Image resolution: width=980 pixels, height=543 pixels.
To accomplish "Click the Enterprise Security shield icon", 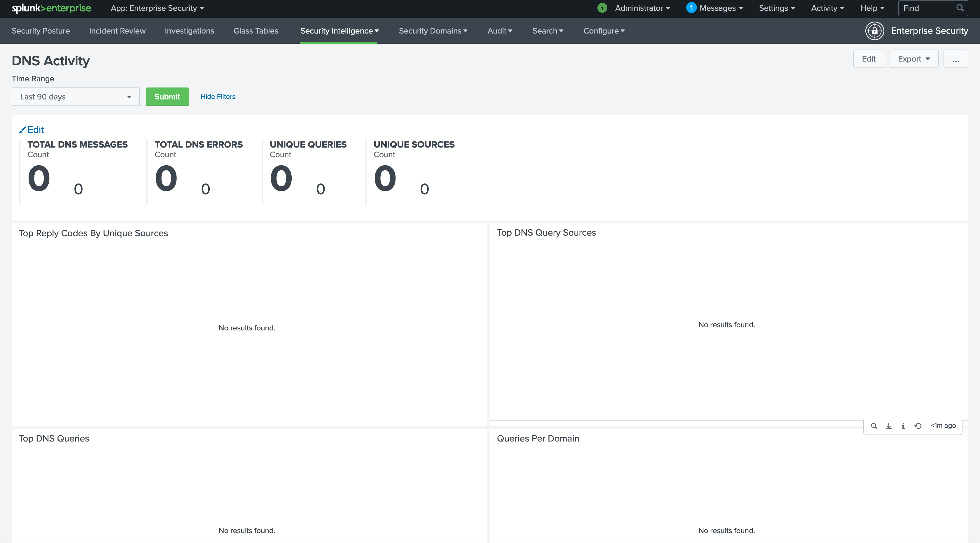I will pos(875,31).
